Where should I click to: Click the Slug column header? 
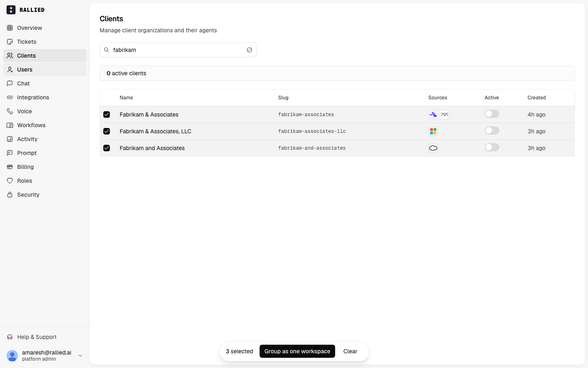click(283, 98)
